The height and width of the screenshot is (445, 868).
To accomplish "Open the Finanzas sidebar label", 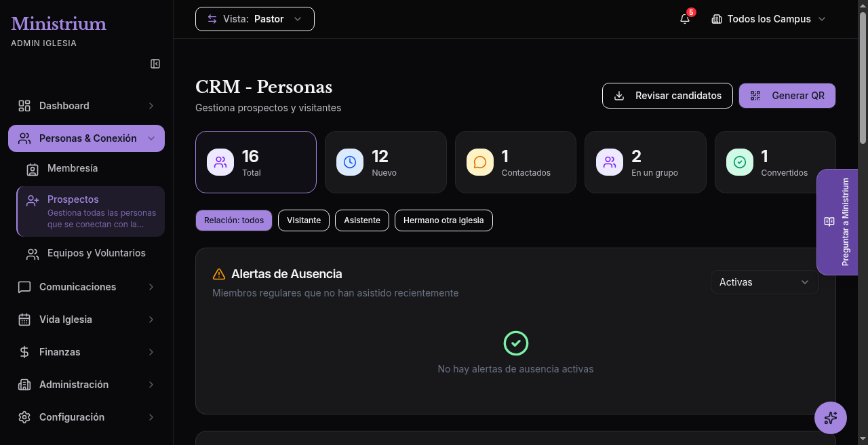I will coord(60,352).
